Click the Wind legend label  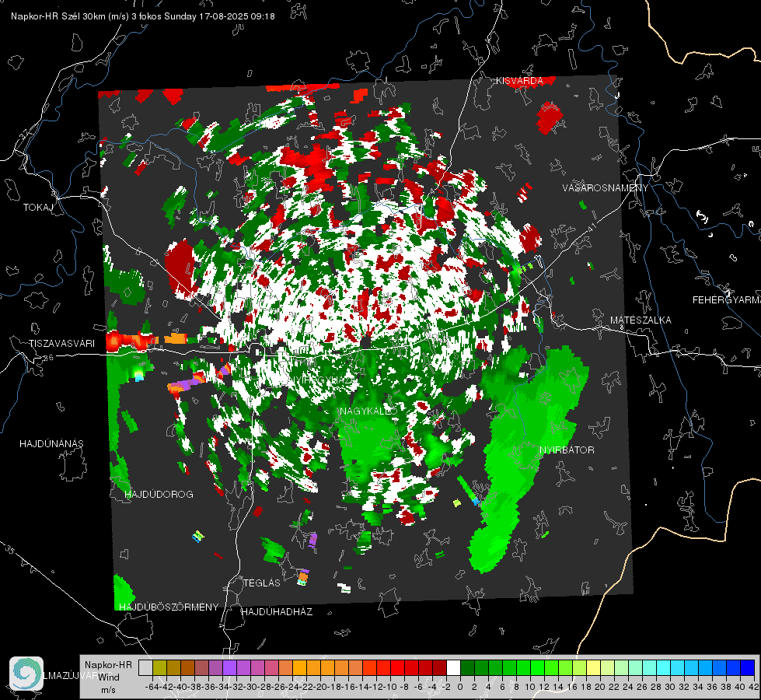pyautogui.click(x=109, y=677)
